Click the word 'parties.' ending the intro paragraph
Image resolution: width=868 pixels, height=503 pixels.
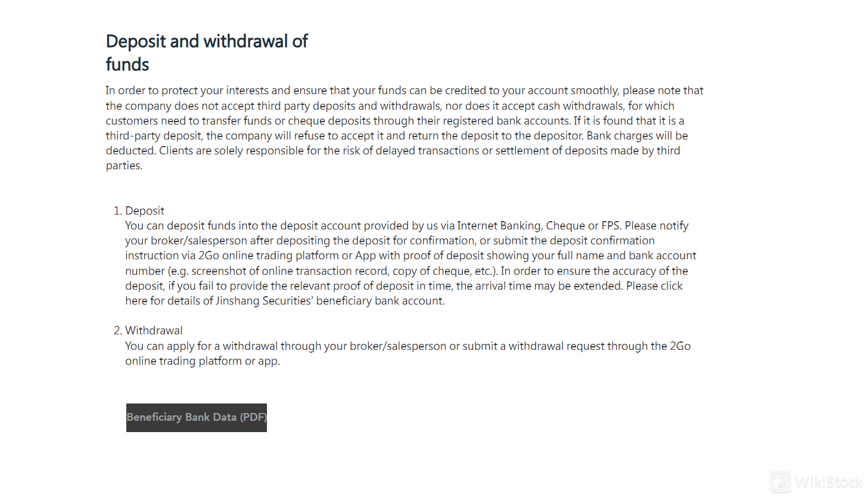125,166
